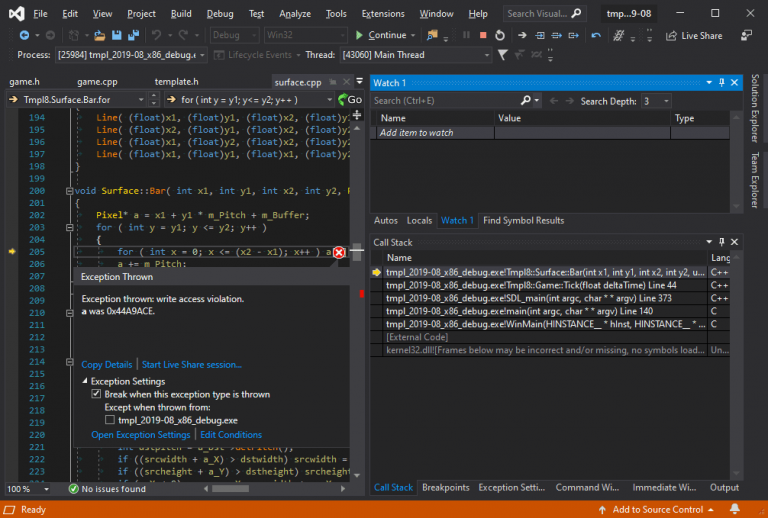
Task: Switch to the template.h tab
Action: (x=176, y=82)
